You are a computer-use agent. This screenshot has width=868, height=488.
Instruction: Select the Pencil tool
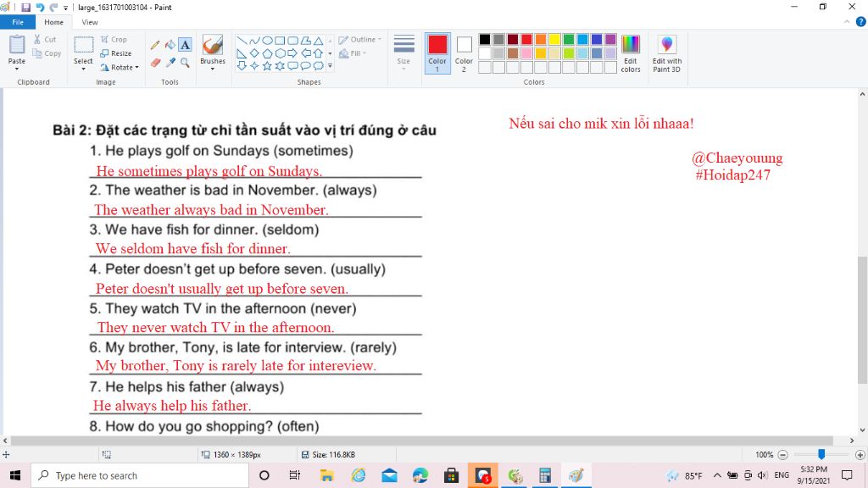156,45
